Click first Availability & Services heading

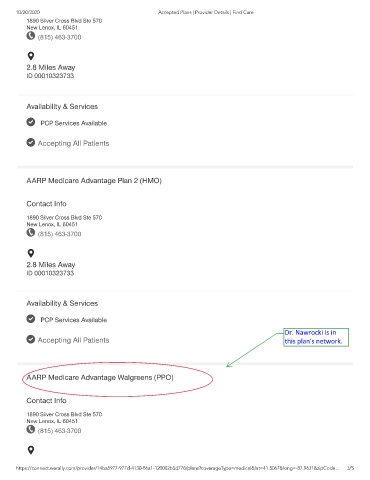[62, 107]
